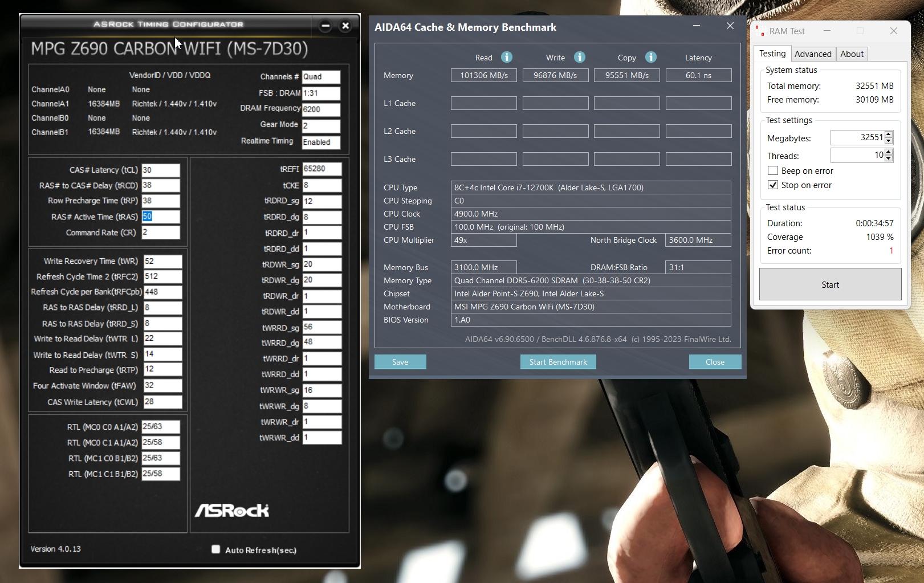Click the info icon next to Copy

[x=650, y=57]
